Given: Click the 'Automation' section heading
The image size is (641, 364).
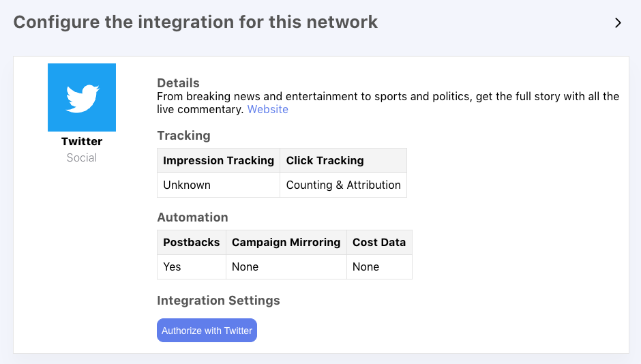Looking at the screenshot, I should coord(192,217).
